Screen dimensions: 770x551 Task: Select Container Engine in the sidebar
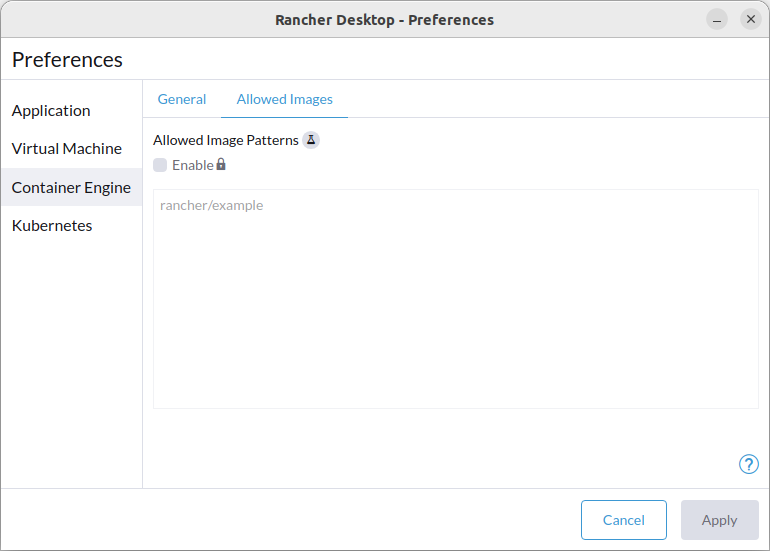click(x=72, y=187)
